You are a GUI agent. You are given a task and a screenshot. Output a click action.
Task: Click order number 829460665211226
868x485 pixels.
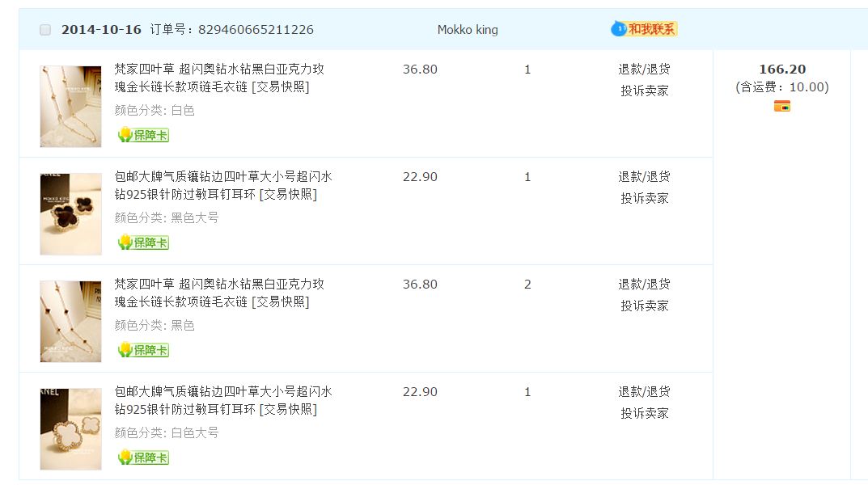click(x=255, y=30)
